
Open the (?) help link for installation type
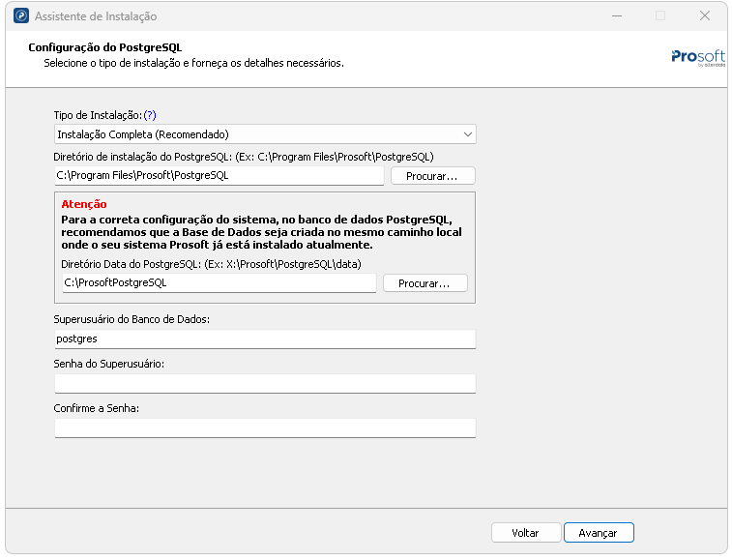point(150,115)
